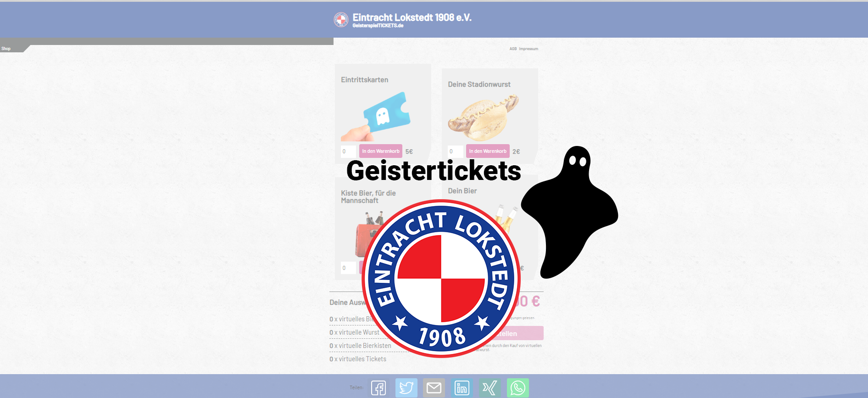Click the Kiste Bier quantity field
Image resolution: width=868 pixels, height=398 pixels.
coord(348,268)
